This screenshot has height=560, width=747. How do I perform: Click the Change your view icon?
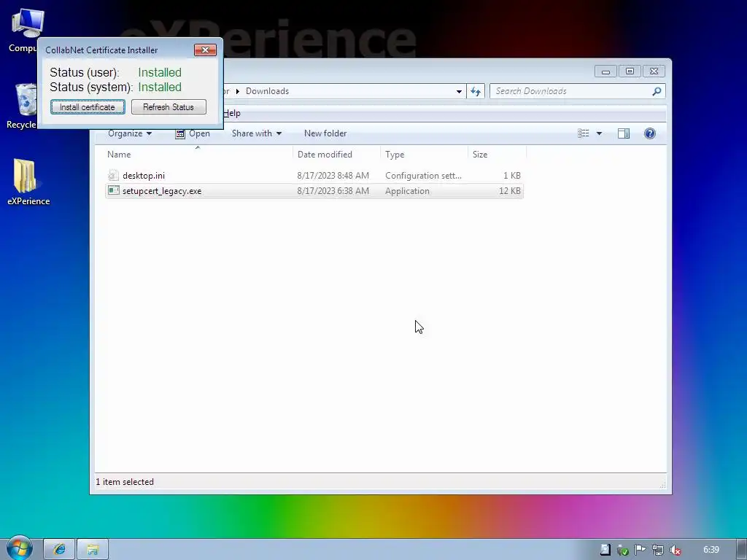point(583,133)
